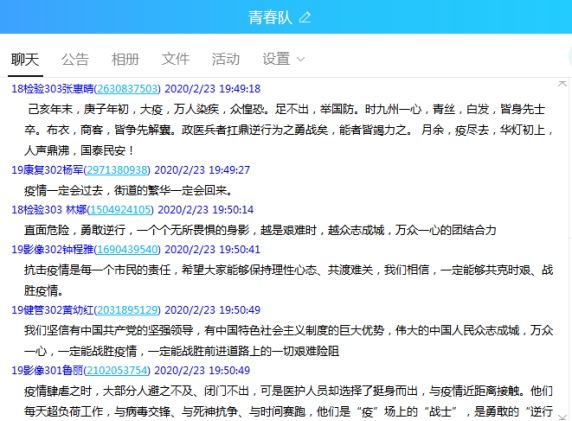Select sender name 18检验303张惠晴

click(53, 89)
